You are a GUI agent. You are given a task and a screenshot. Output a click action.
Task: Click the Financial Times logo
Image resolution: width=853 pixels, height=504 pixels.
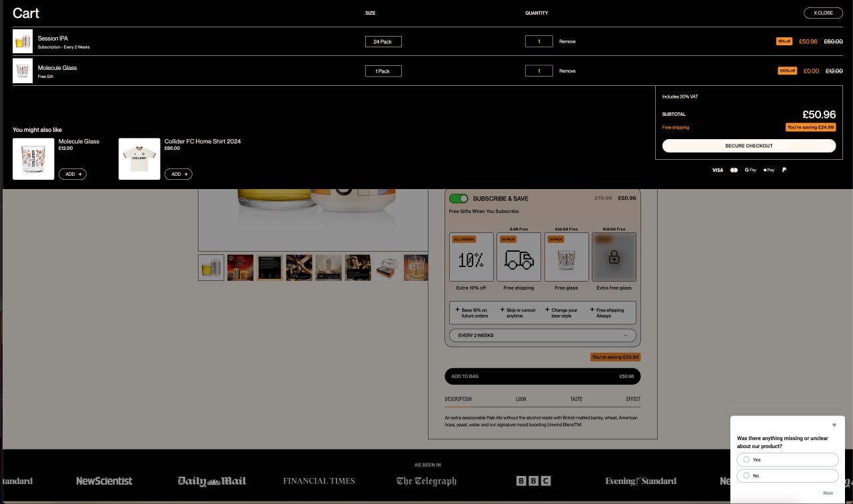click(319, 481)
